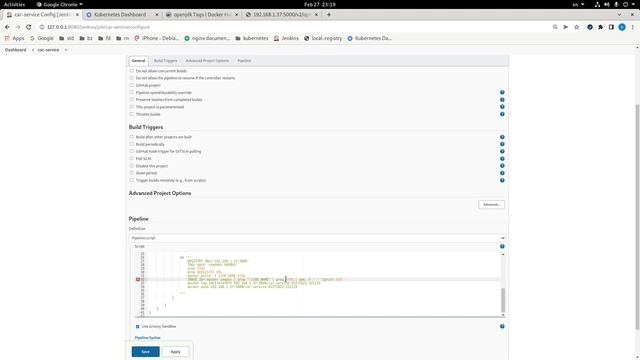Click into the pipeline script editor
The image size is (640, 360).
point(322,284)
